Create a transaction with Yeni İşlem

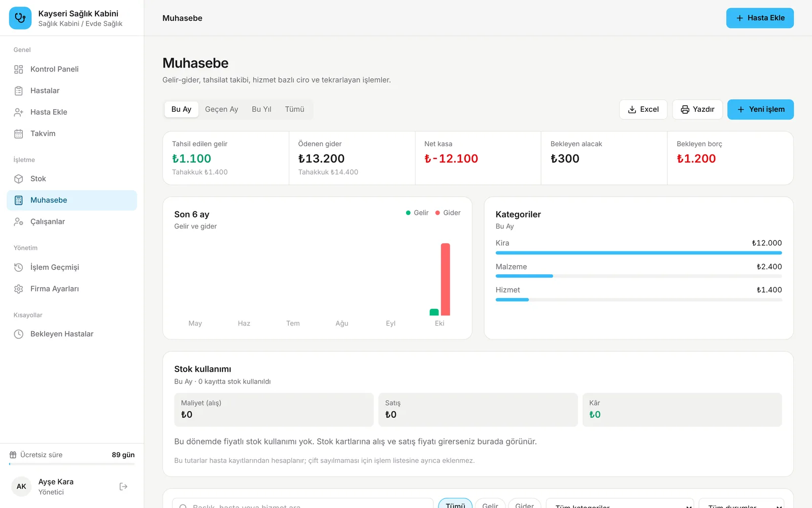[x=760, y=110]
